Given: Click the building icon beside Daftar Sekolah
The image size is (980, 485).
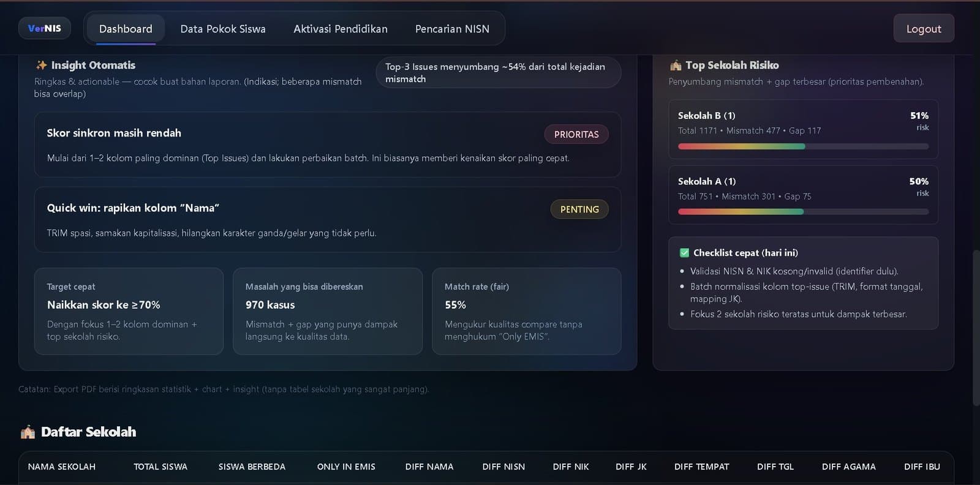Looking at the screenshot, I should (x=28, y=432).
